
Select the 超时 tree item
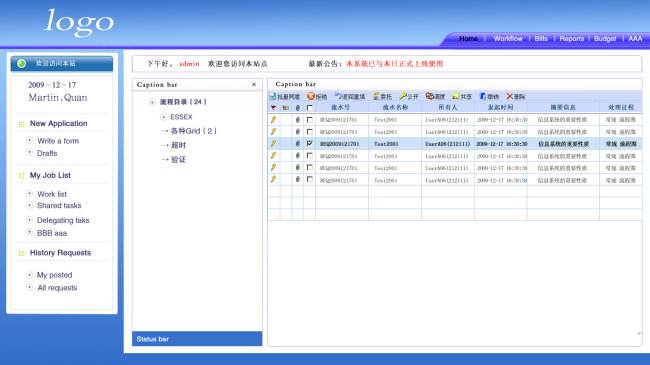[178, 145]
